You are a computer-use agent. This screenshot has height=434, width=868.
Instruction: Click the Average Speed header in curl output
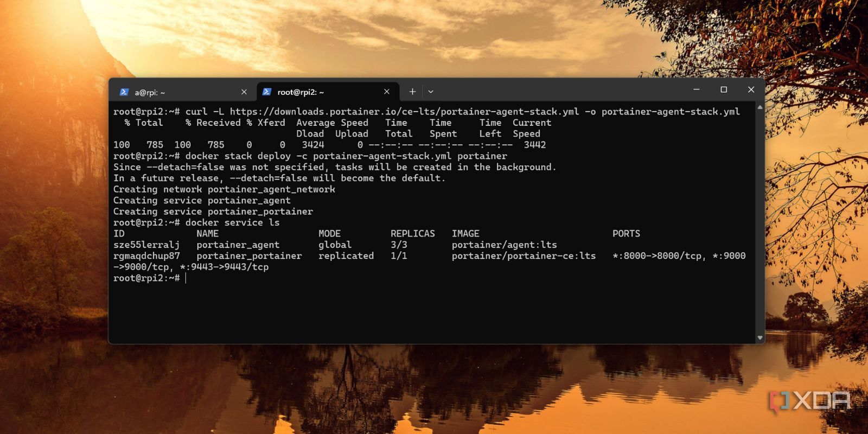(x=332, y=123)
